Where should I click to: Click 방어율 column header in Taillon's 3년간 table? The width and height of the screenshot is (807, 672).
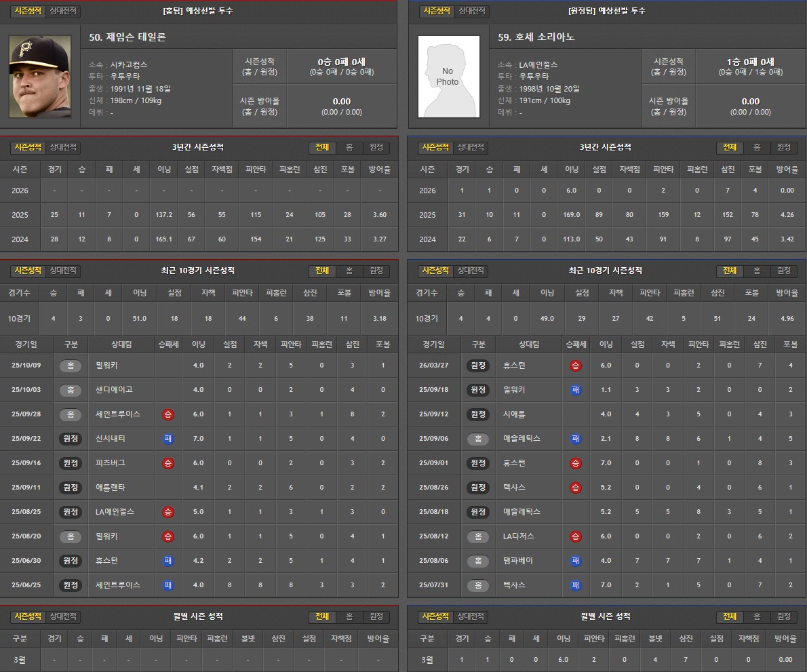[379, 169]
